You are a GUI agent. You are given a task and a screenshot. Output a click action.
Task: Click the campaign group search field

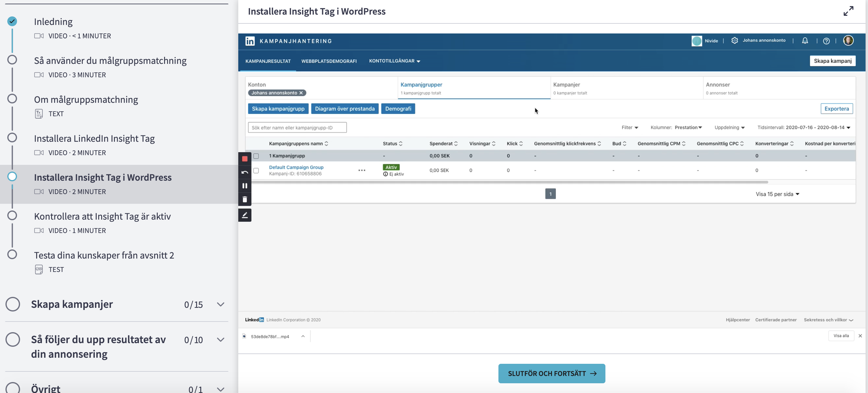coord(297,127)
